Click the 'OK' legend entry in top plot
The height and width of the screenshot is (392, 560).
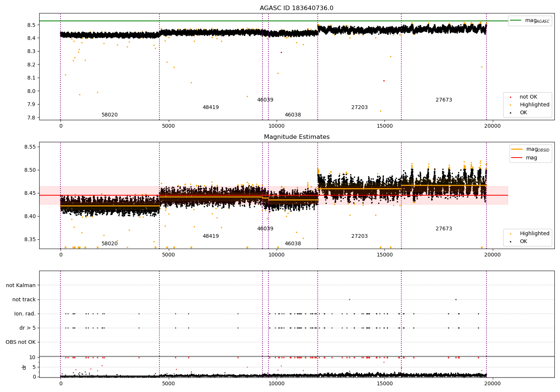523,113
